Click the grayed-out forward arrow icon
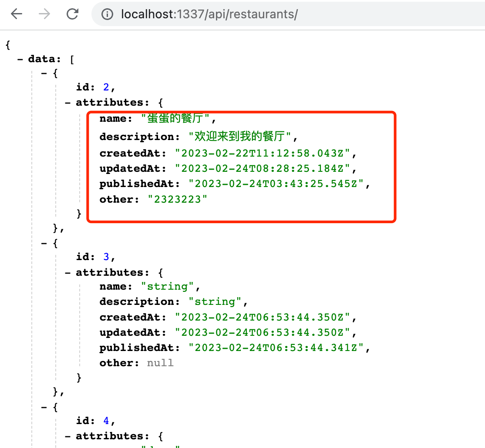 (x=43, y=14)
